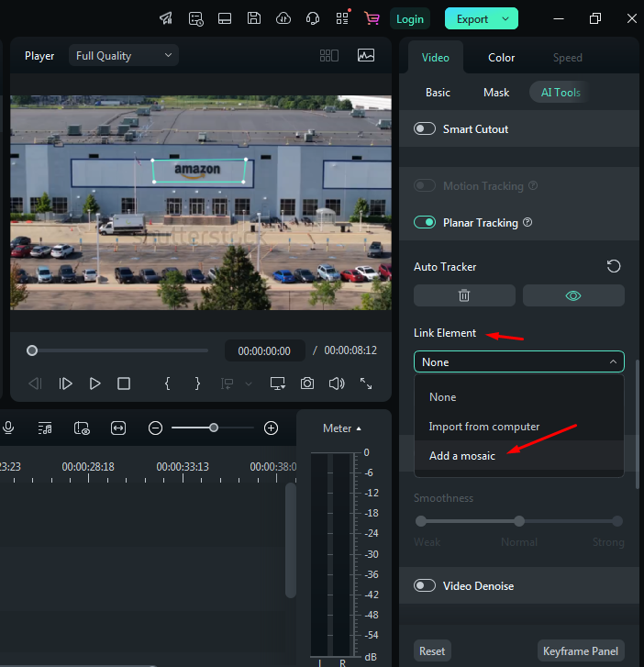Open the insert mode dropdown chevron in player
The height and width of the screenshot is (667, 644).
pos(249,384)
